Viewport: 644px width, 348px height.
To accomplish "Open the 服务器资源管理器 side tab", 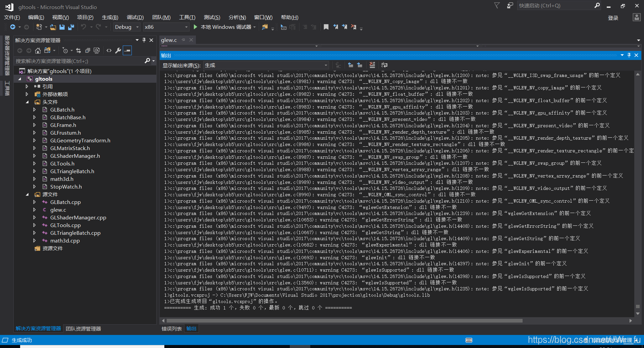I will tap(7, 56).
